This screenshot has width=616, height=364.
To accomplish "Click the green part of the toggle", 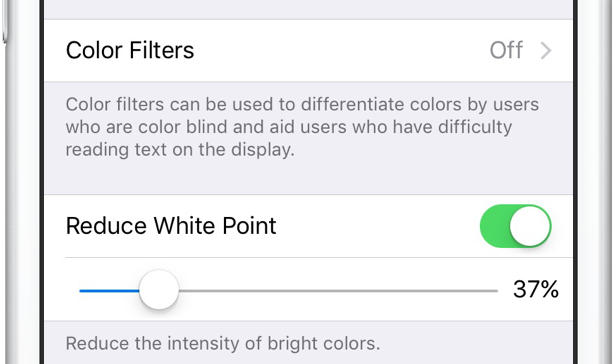I will (495, 226).
